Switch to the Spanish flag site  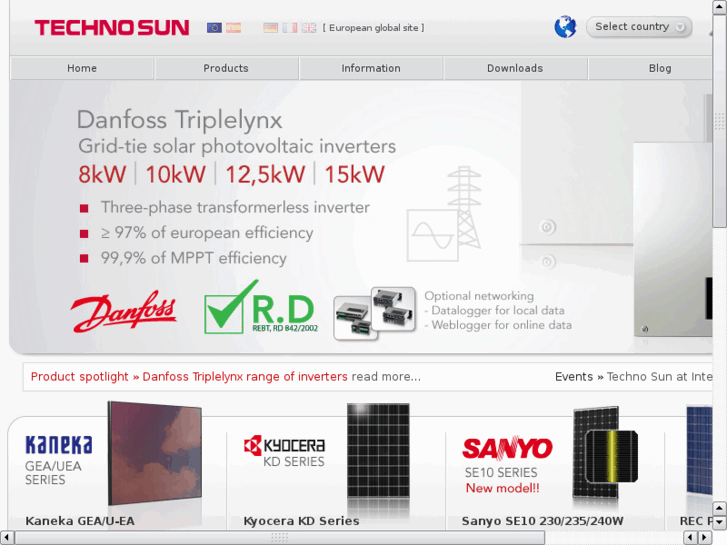coord(234,28)
